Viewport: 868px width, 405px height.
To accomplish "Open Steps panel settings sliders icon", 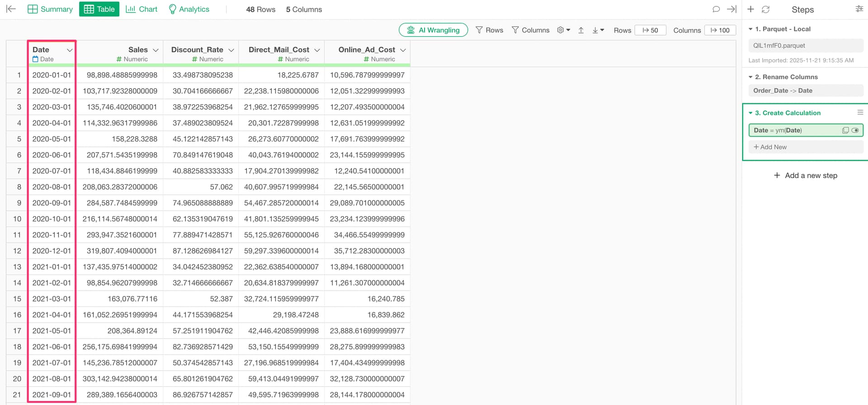I will [x=859, y=9].
